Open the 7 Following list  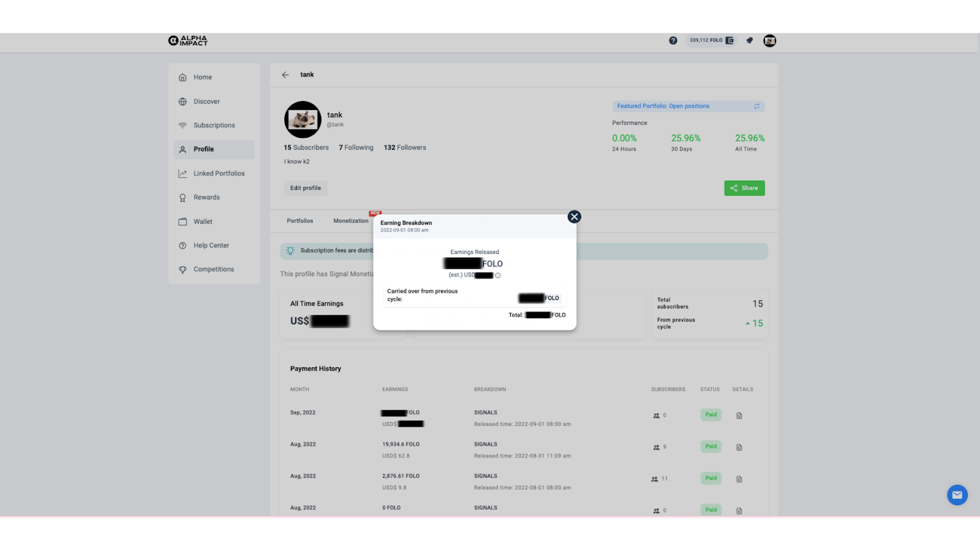[356, 148]
